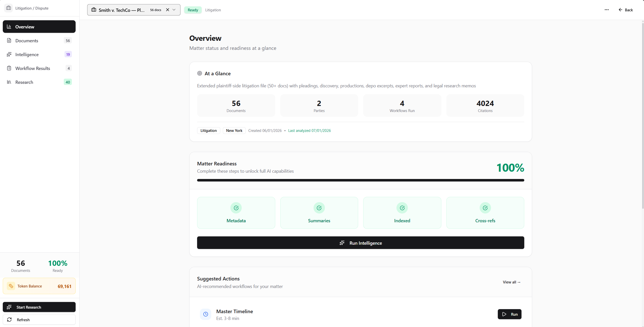
Task: Run the Master Timeline workflow
Action: pos(509,314)
